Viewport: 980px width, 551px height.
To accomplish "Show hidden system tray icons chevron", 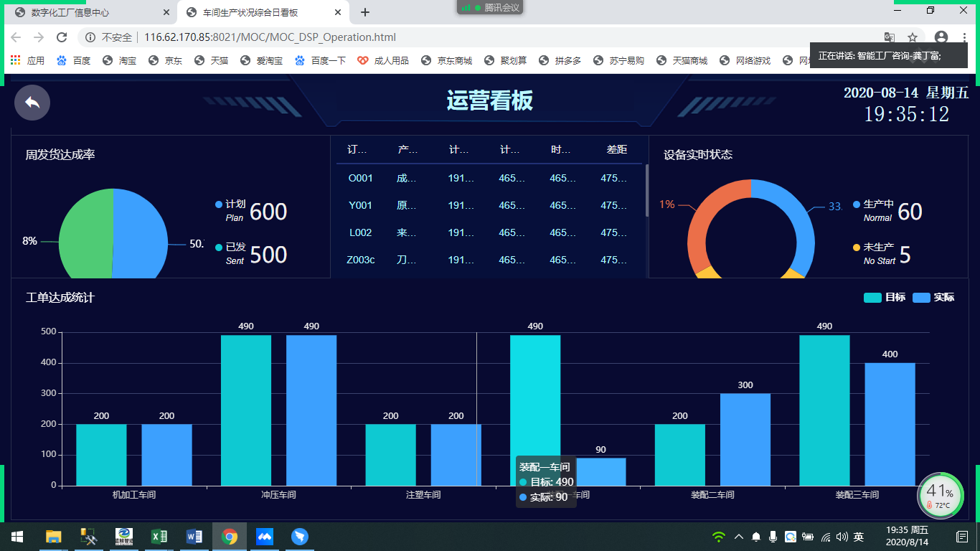I will tap(739, 537).
